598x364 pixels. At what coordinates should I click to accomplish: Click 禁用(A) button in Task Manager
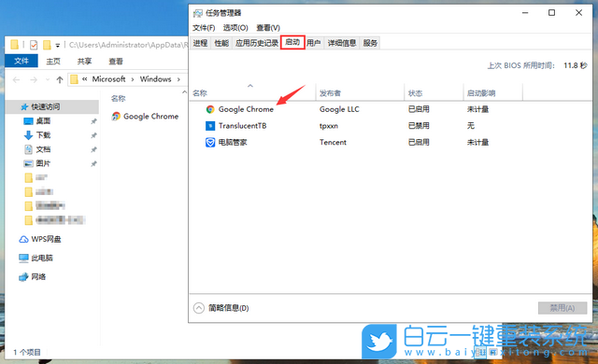pyautogui.click(x=562, y=308)
